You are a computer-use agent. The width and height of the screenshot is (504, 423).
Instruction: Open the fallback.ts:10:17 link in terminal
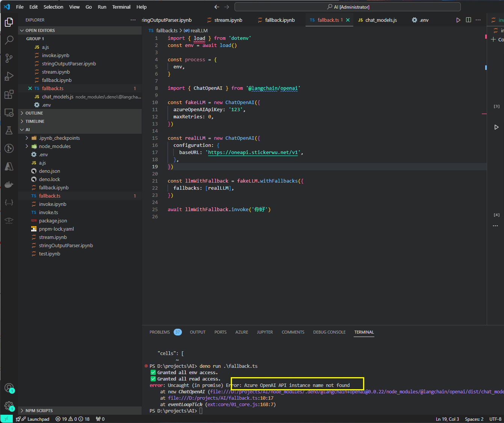pyautogui.click(x=221, y=398)
